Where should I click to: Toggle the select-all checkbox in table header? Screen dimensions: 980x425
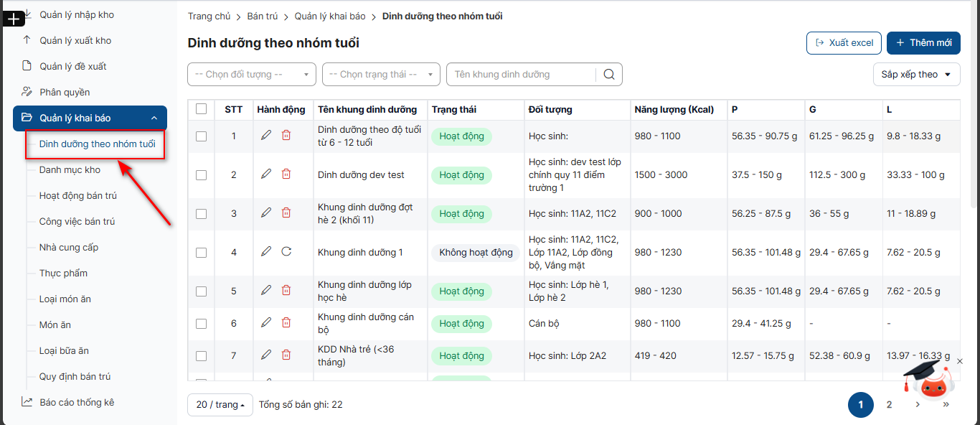click(201, 109)
